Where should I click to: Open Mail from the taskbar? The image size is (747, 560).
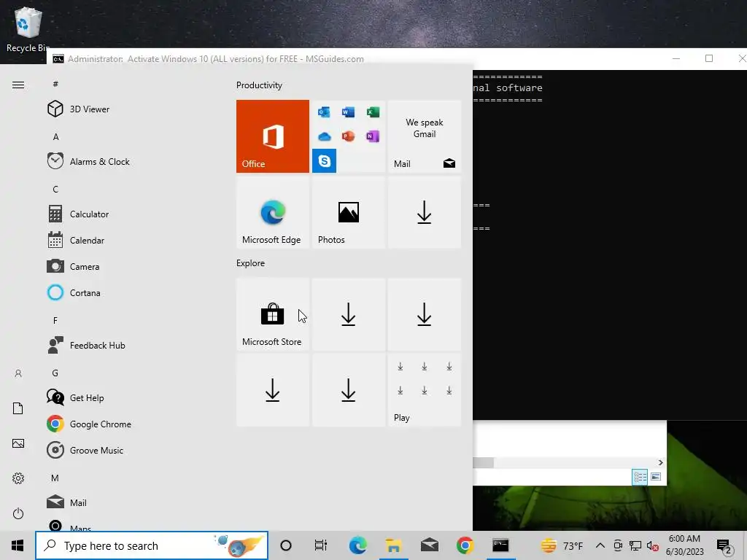(x=429, y=545)
